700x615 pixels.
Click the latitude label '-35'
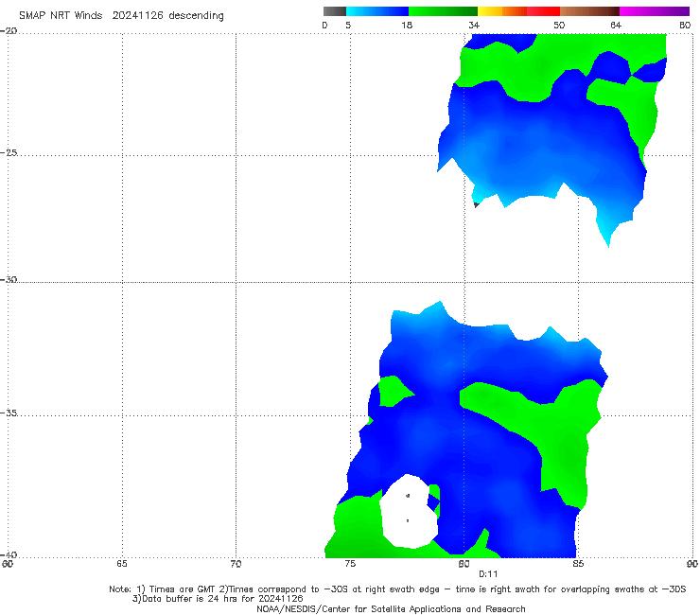[9, 413]
